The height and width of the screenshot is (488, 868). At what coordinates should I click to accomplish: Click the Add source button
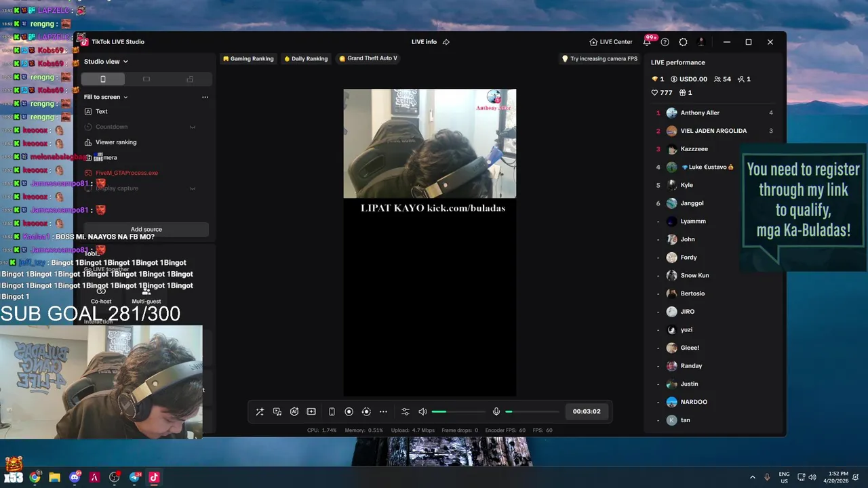[x=146, y=229]
